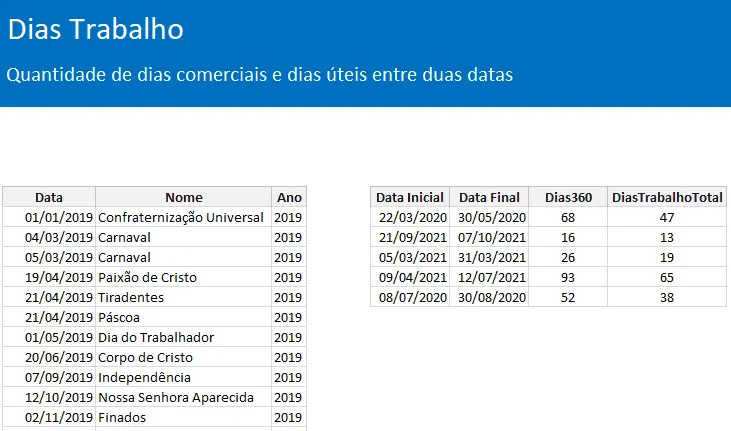Click the Corpo de Cristo cell
Screen dimensions: 731x431
(x=184, y=358)
